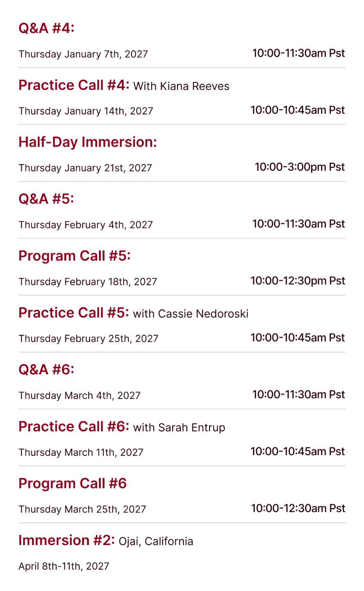Select the 10:00-3:00pm Pst time

pos(300,167)
